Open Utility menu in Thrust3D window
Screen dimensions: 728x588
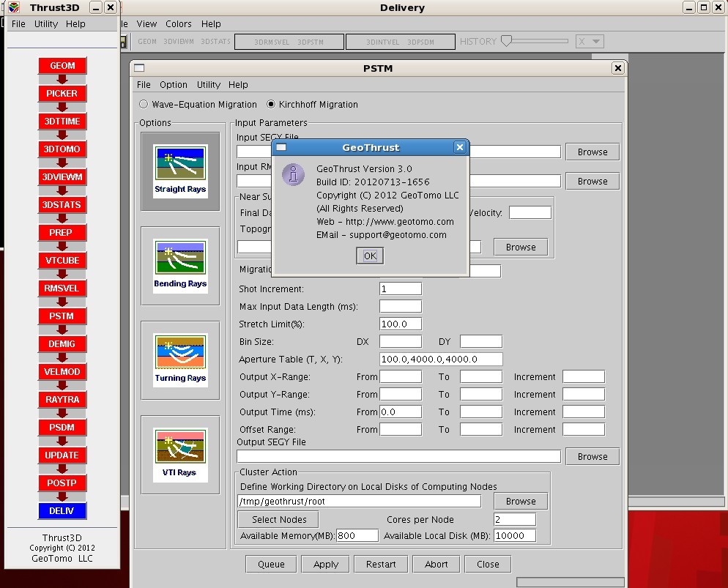click(x=46, y=23)
